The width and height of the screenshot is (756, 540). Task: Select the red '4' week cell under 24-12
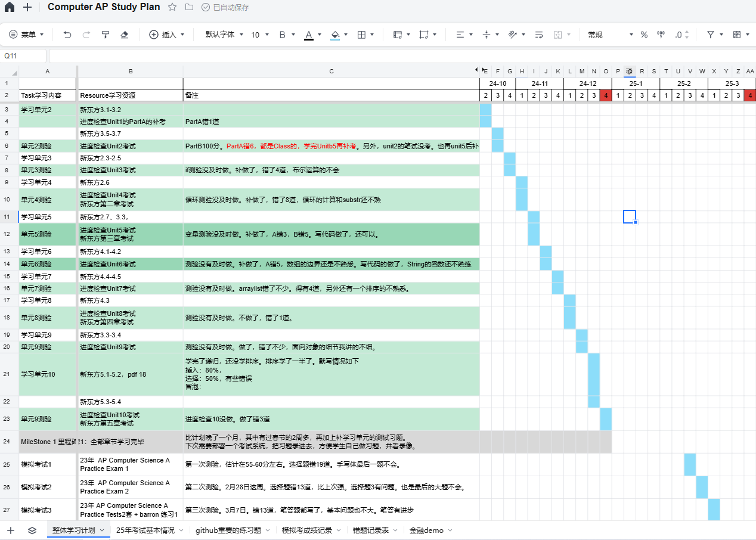[606, 95]
